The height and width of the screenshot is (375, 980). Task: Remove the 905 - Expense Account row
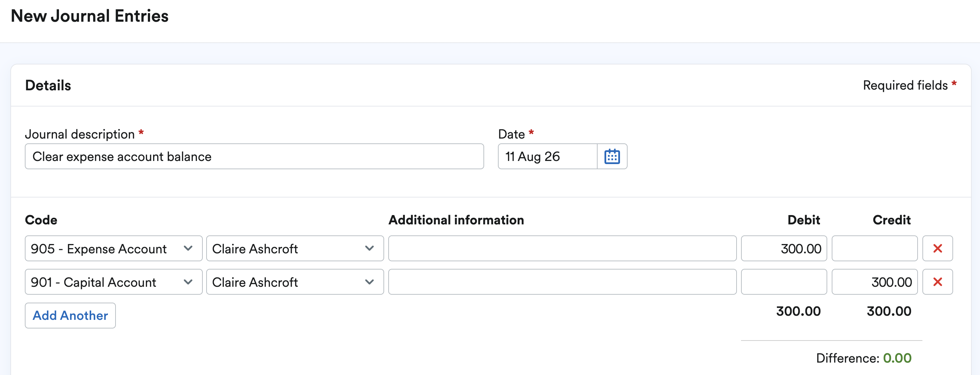tap(937, 249)
